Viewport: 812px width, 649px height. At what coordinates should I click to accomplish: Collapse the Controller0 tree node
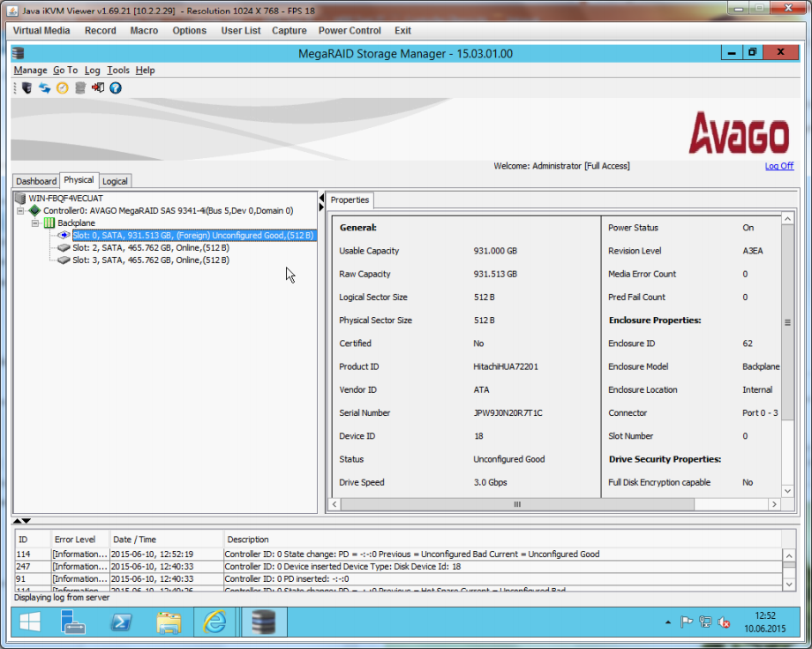coord(20,211)
